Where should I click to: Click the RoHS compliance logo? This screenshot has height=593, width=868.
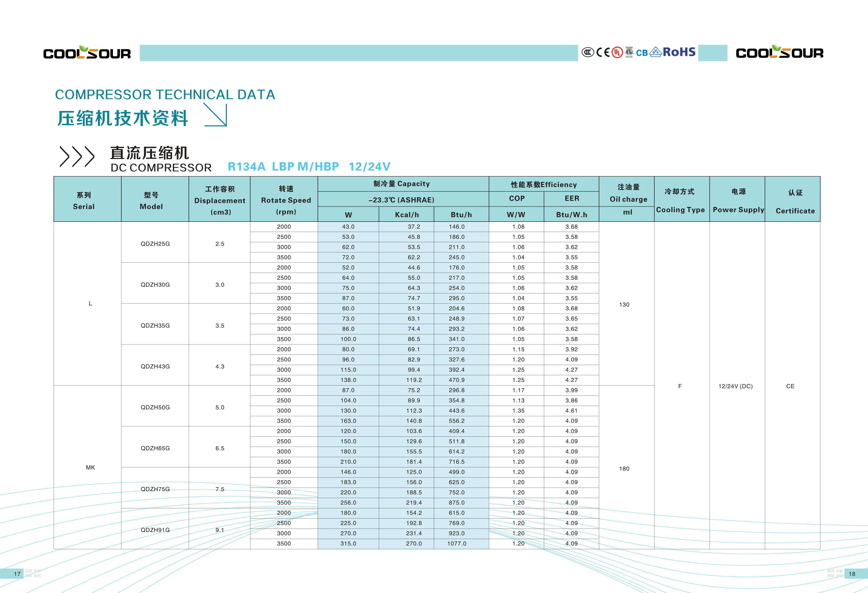[679, 52]
